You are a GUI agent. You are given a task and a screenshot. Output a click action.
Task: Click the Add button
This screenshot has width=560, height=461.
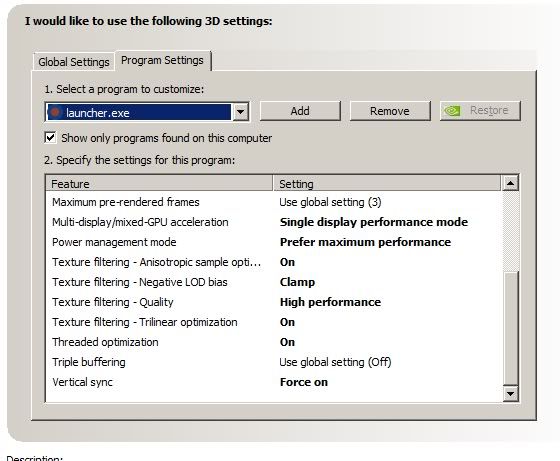300,111
